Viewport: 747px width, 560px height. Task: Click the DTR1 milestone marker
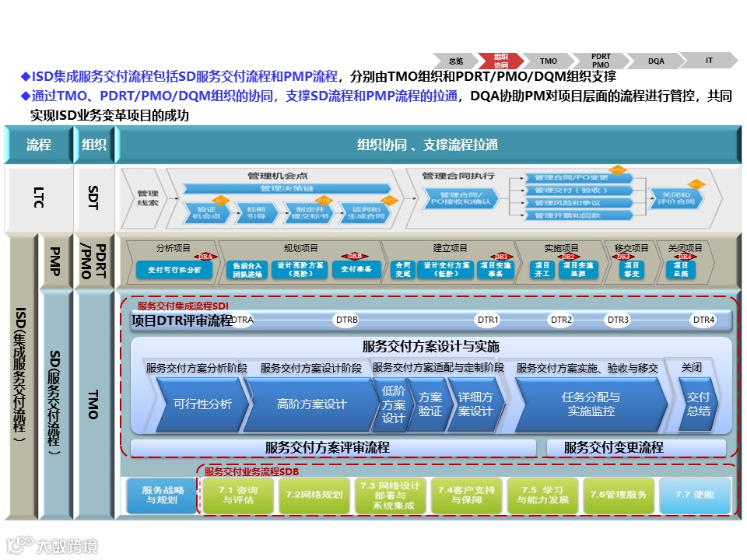(x=488, y=320)
